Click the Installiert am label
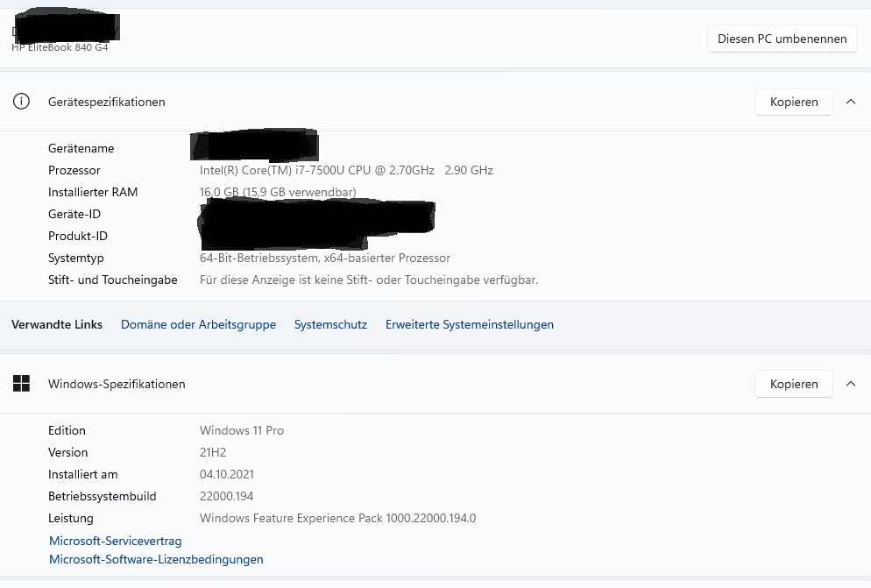 [82, 475]
